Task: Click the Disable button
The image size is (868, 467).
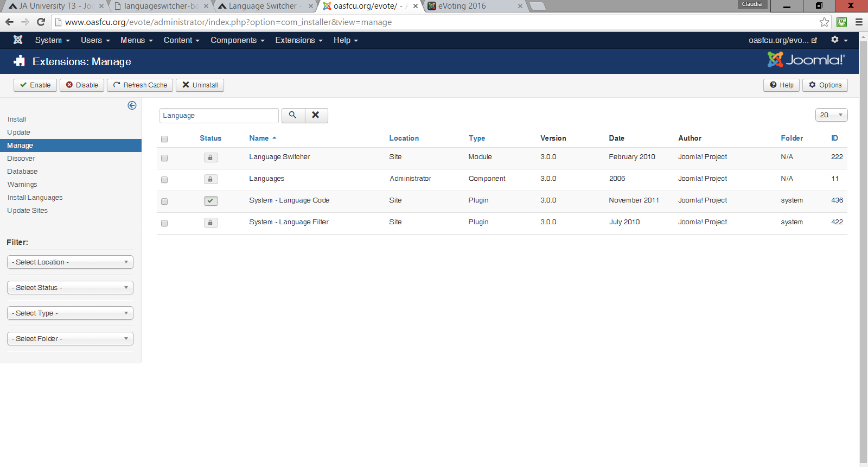Action: pyautogui.click(x=82, y=85)
